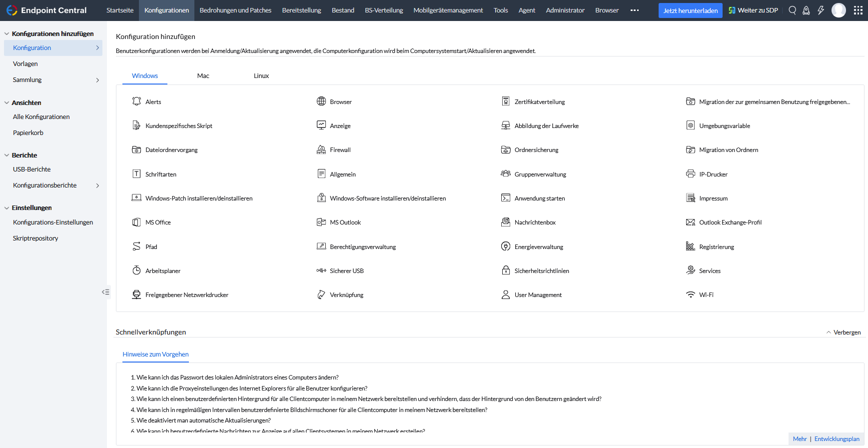Click the Endpoint Central logo
Screen dimensions: 868x448
point(46,10)
